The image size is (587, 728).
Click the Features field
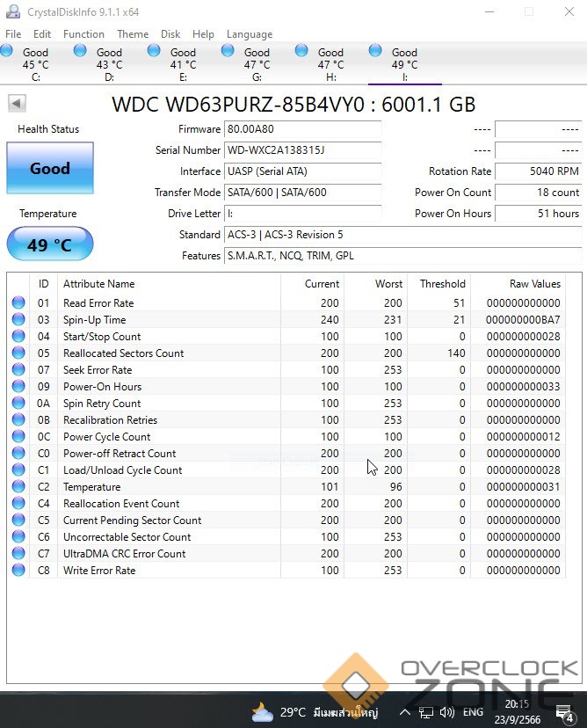(x=402, y=255)
